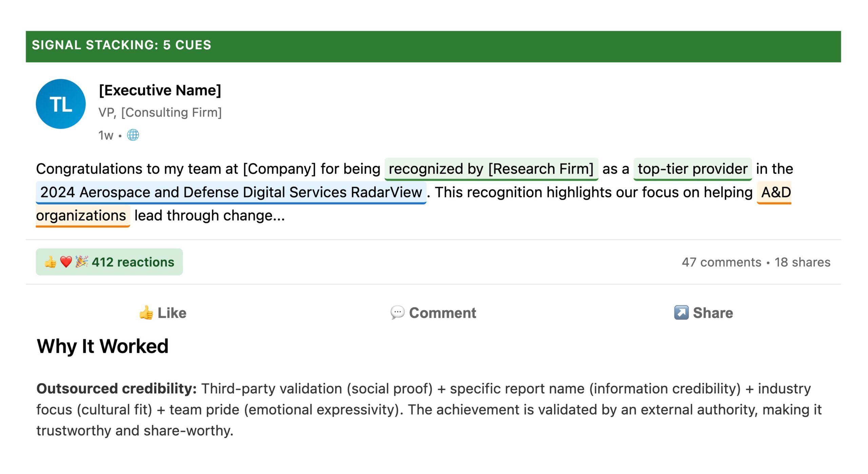Click the party popper reaction emoji

(x=81, y=262)
